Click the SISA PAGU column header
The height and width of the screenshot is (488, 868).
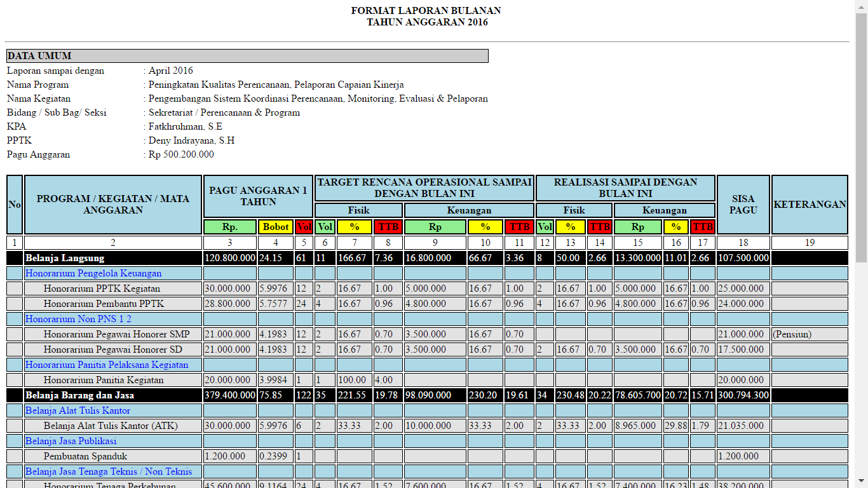[743, 205]
